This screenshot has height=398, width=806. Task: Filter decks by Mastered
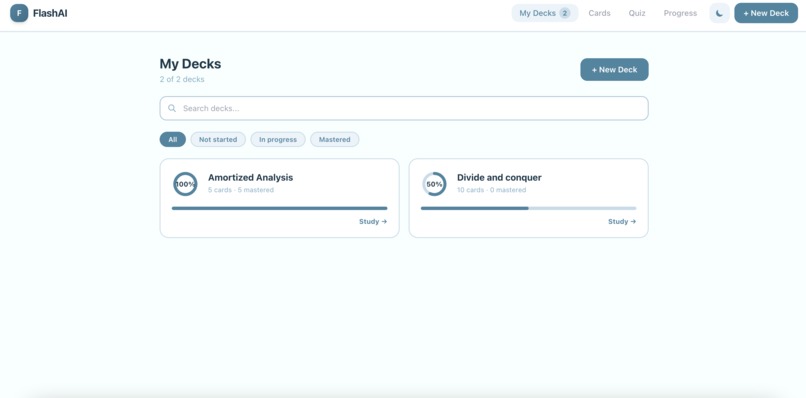(x=335, y=139)
